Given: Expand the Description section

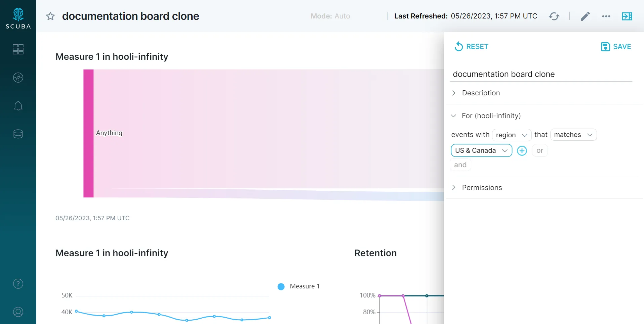Looking at the screenshot, I should 481,93.
